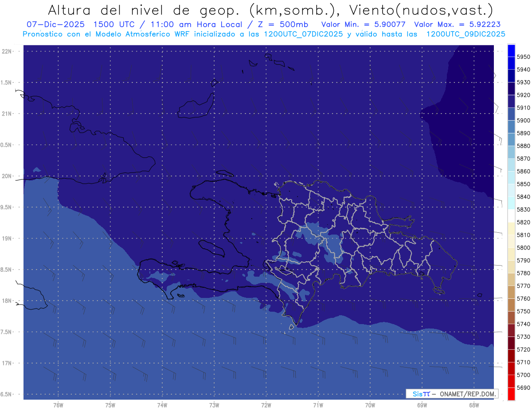Click the longitude axis label 75W

[110, 405]
